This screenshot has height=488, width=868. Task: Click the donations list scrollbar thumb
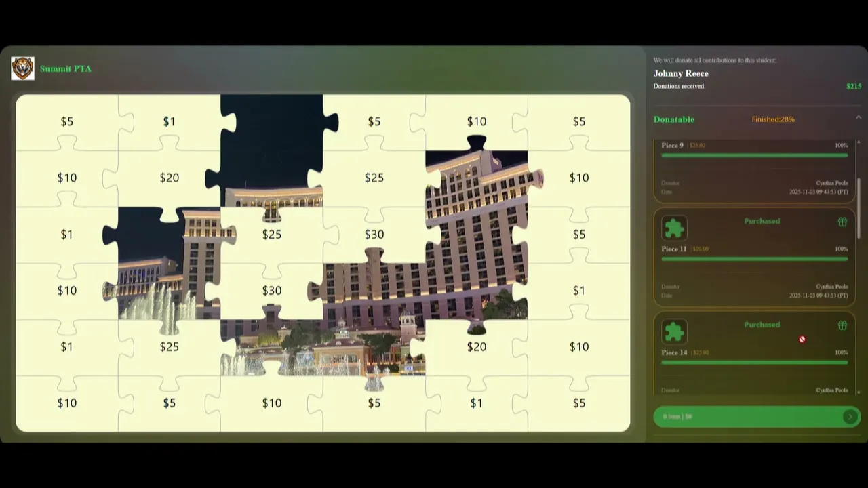click(859, 208)
